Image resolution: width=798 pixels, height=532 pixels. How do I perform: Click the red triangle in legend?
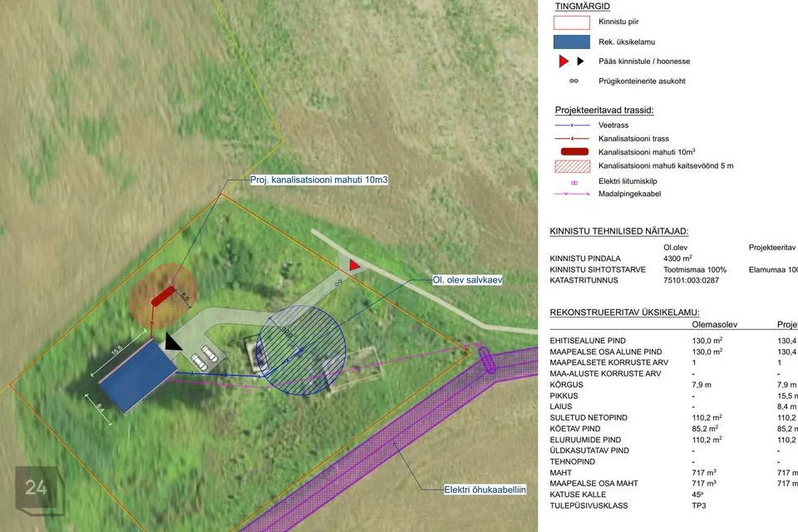(x=564, y=61)
